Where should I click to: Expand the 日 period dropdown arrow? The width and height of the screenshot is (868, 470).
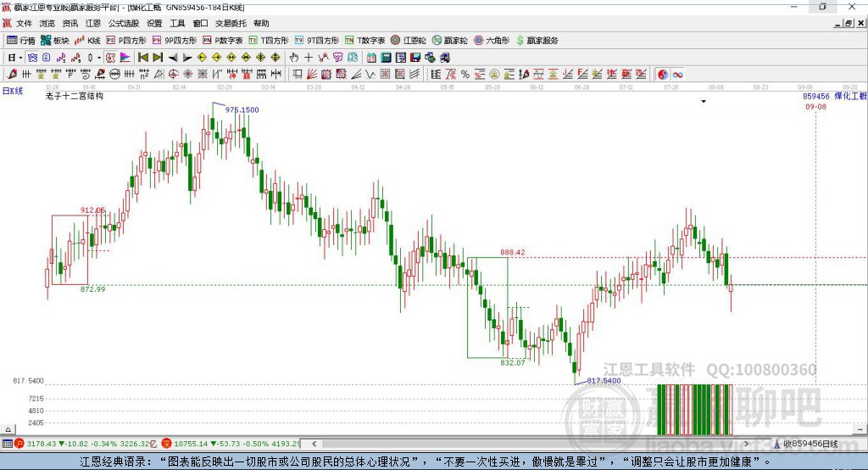(x=20, y=58)
